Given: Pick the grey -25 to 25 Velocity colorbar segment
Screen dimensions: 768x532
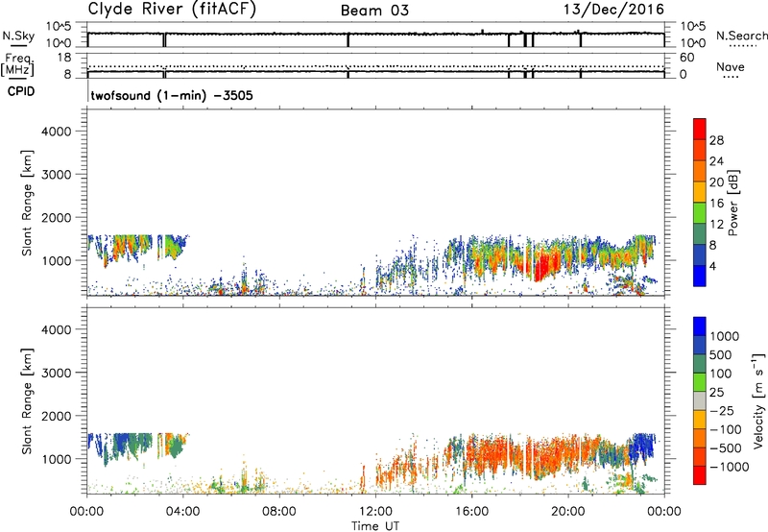Looking at the screenshot, I should coord(700,401).
